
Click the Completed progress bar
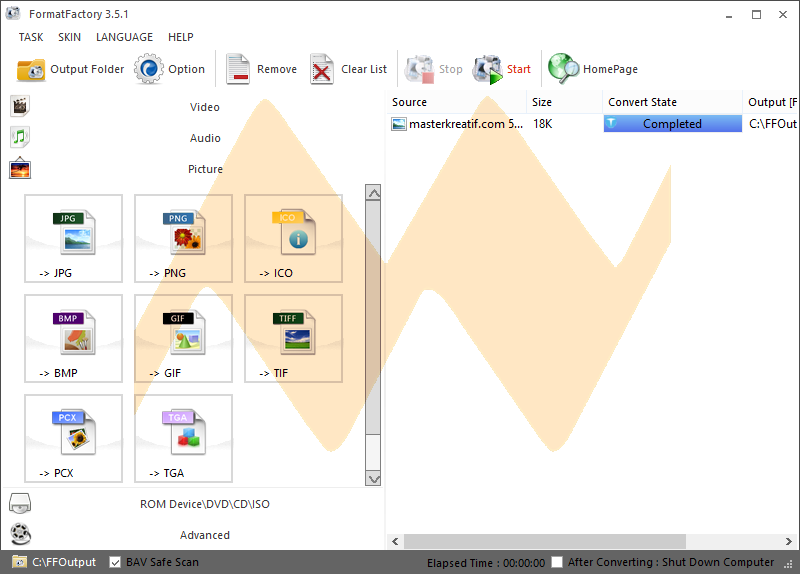[x=672, y=124]
